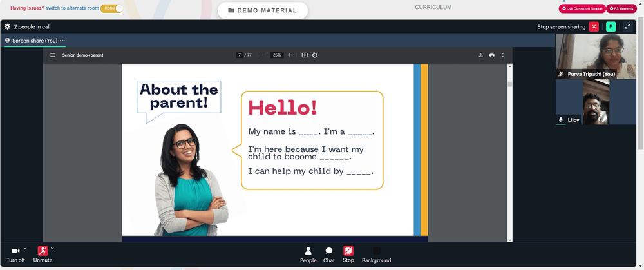Print the PDF with the printer icon

pyautogui.click(x=491, y=55)
